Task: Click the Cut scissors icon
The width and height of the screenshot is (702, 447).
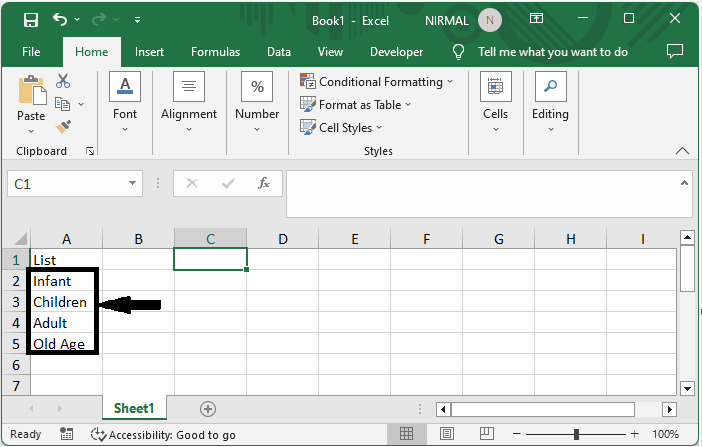Action: (63, 81)
